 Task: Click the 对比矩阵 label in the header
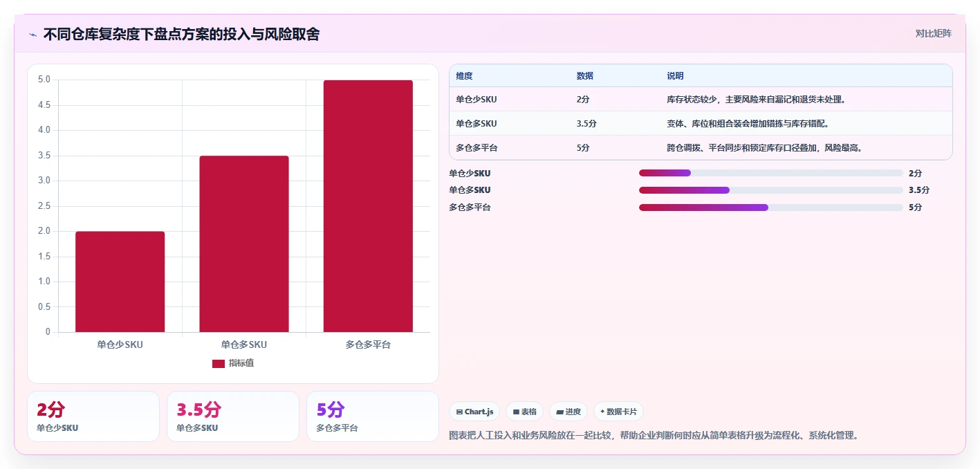933,33
